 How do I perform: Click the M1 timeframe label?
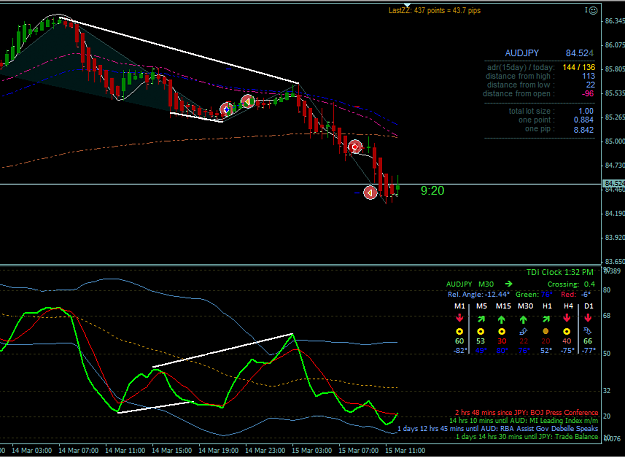(460, 306)
